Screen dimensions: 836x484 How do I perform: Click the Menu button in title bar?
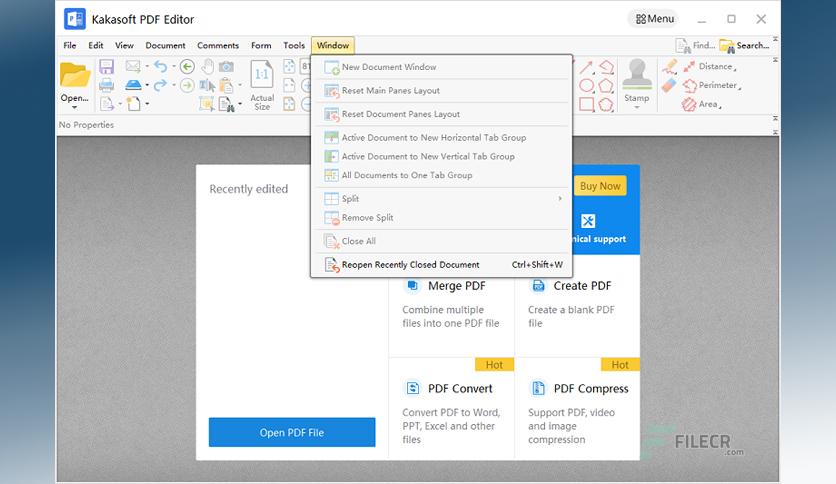coord(654,19)
